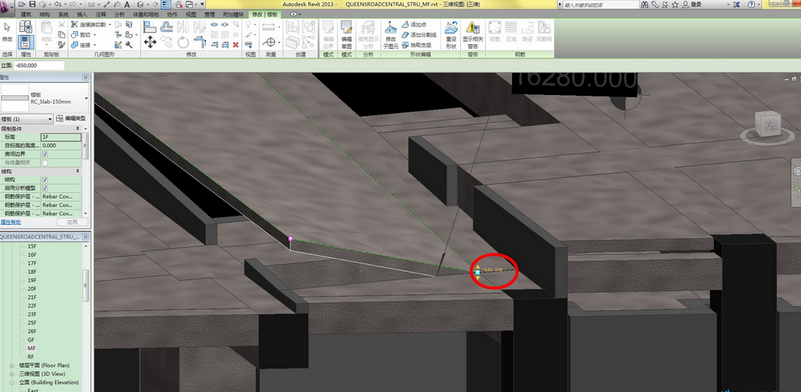The height and width of the screenshot is (392, 801).
Task: Click the binoculars search icon in title bar
Action: tap(646, 4)
